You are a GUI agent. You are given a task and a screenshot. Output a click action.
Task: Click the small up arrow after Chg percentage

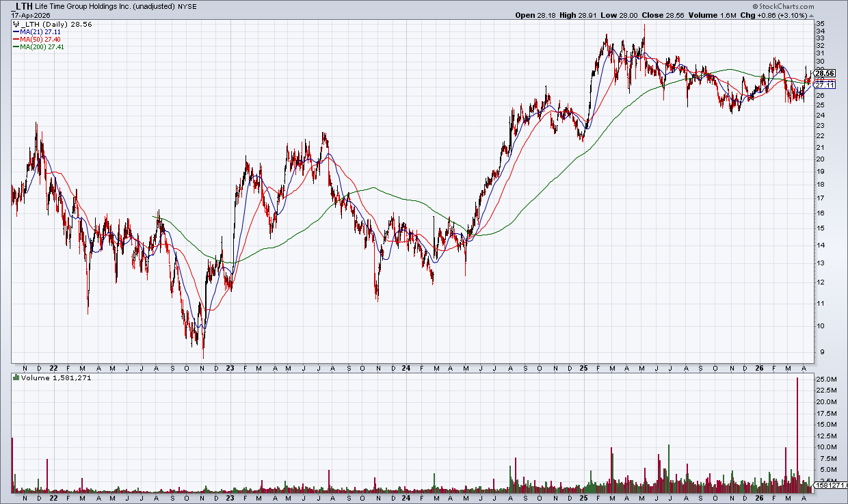[x=811, y=15]
